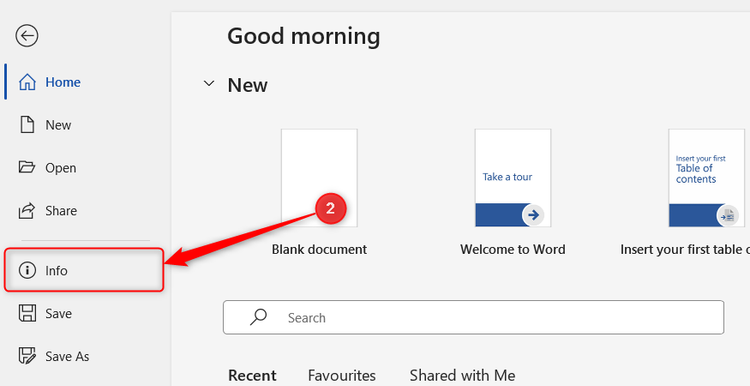Switch to the Shared with Me tab
This screenshot has height=386, width=750.
point(462,375)
